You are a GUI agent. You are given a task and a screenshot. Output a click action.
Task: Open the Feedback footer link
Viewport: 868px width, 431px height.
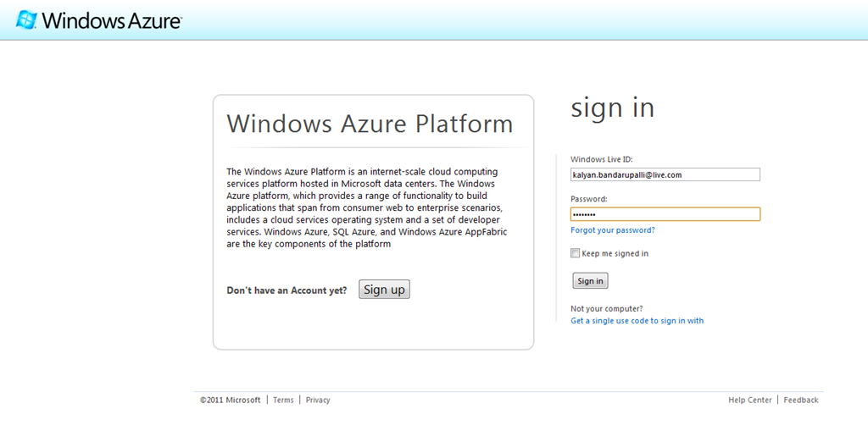tap(800, 400)
